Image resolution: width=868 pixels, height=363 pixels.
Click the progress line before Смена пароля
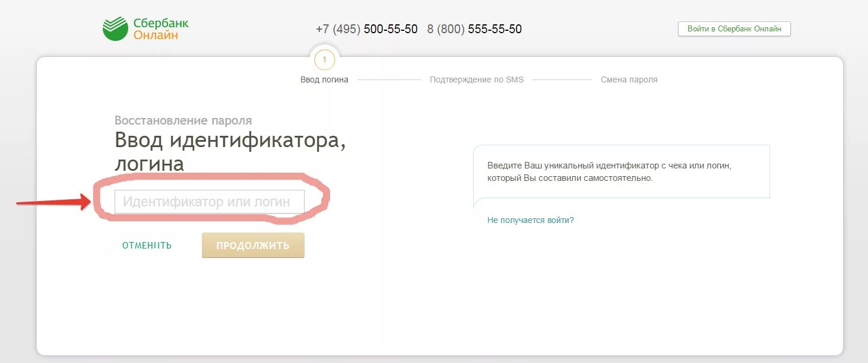(x=562, y=79)
